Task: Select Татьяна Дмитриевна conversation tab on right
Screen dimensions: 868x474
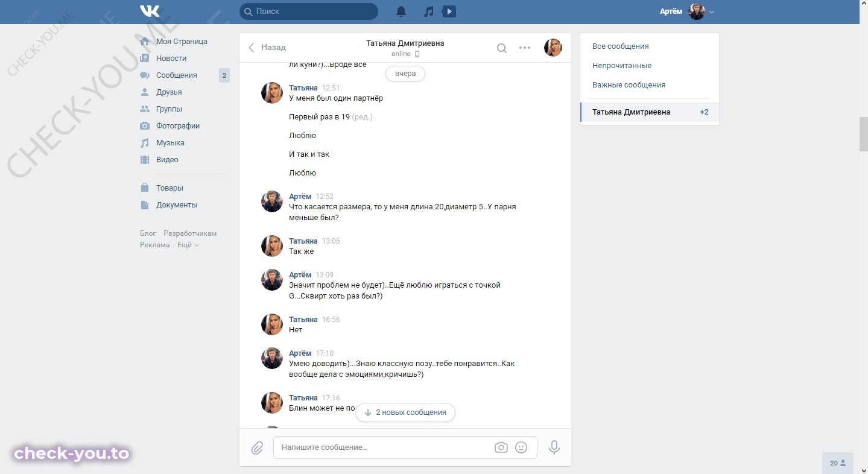Action: click(x=650, y=112)
